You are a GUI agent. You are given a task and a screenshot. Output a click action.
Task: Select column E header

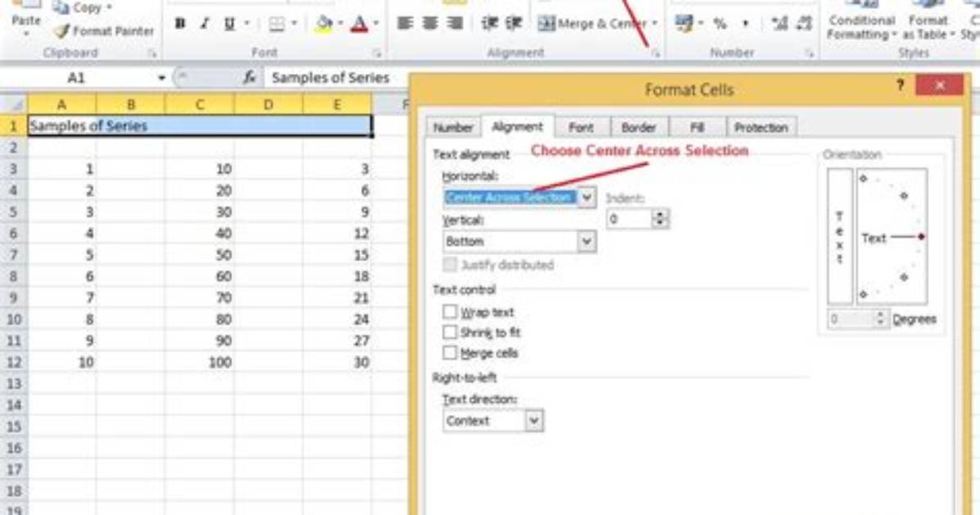coord(337,104)
